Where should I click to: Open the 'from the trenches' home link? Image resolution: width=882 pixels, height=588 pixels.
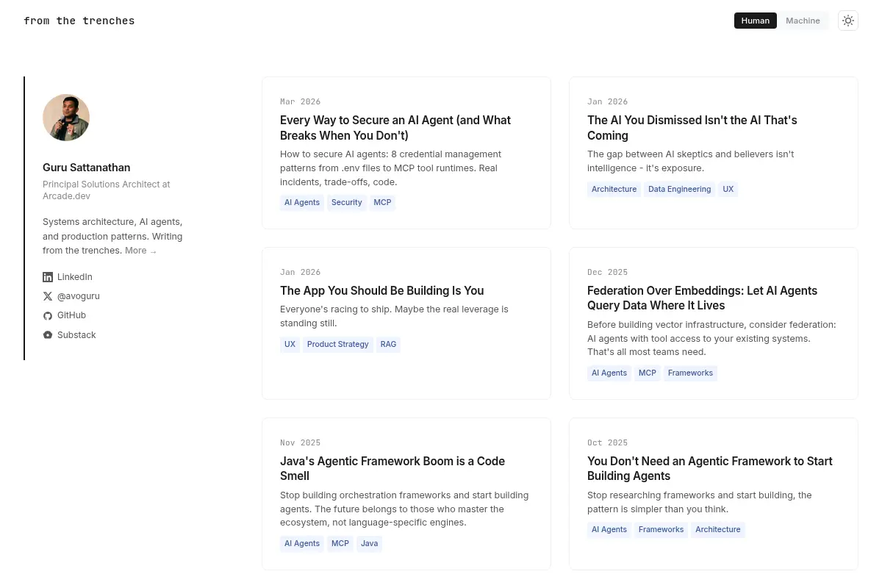79,21
